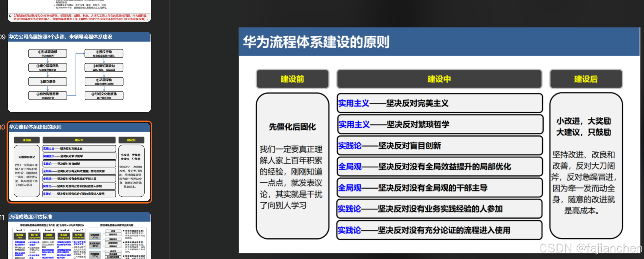Click ①形成紧迫感 box in slide 09 thumbnail
Image resolution: width=644 pixels, height=259 pixels.
48,53
